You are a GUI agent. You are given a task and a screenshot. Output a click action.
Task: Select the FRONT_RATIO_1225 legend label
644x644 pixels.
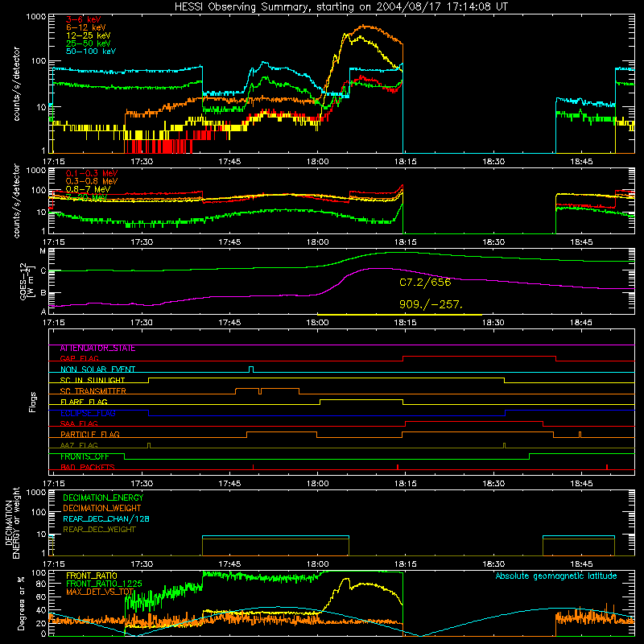(x=104, y=584)
